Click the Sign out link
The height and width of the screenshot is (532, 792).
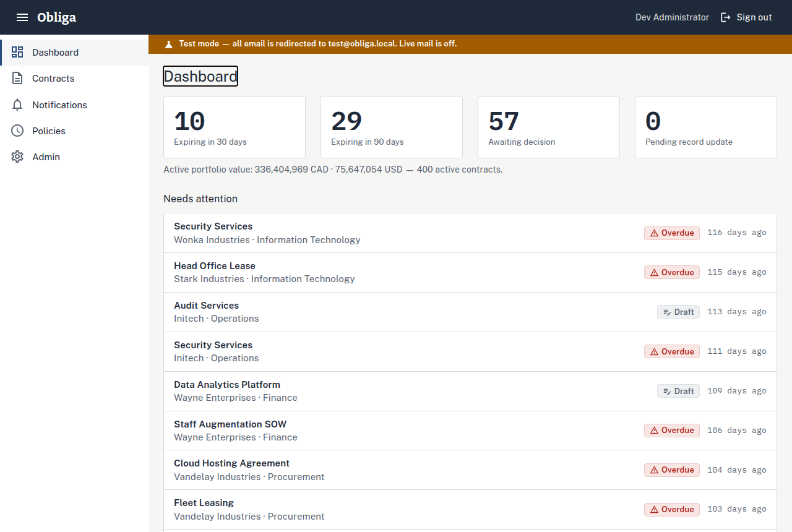[746, 17]
